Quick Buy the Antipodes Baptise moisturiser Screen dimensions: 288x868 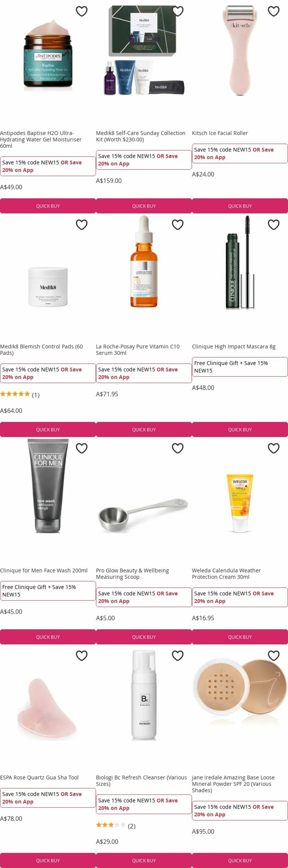(48, 206)
